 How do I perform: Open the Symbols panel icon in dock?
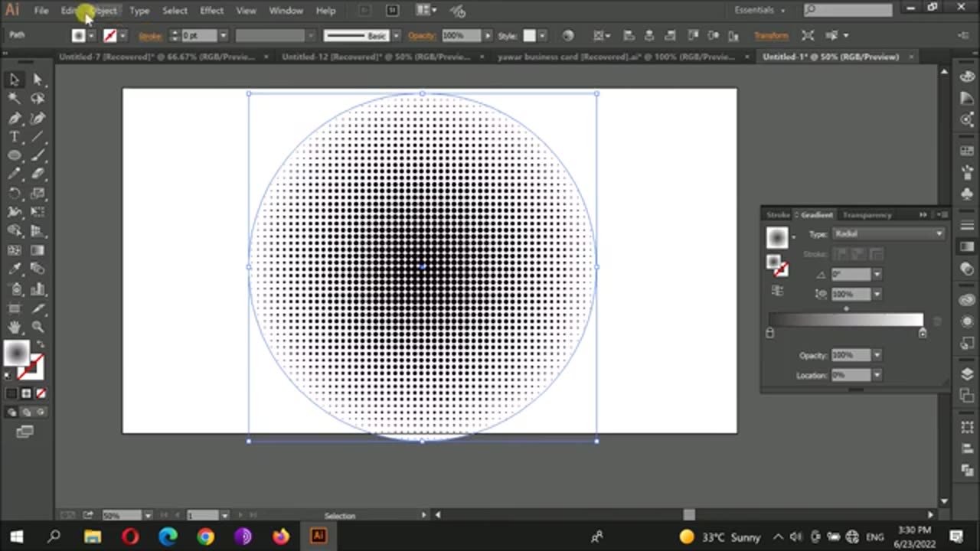[967, 193]
